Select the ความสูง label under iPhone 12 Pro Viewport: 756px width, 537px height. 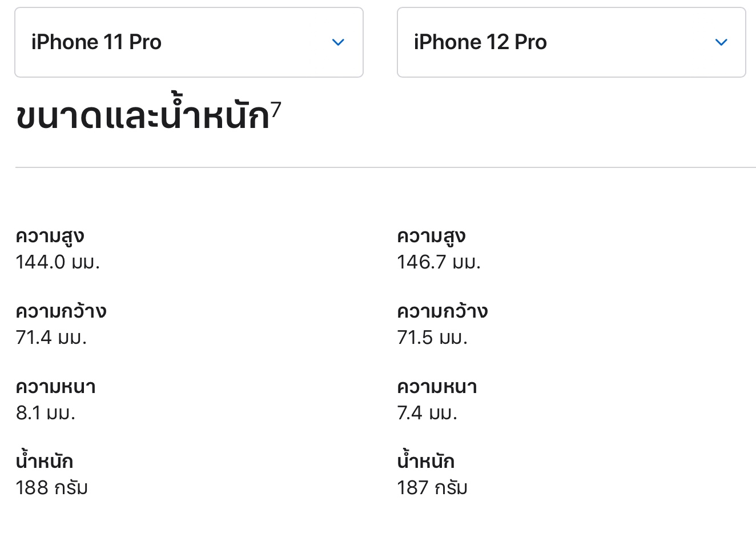[432, 237]
